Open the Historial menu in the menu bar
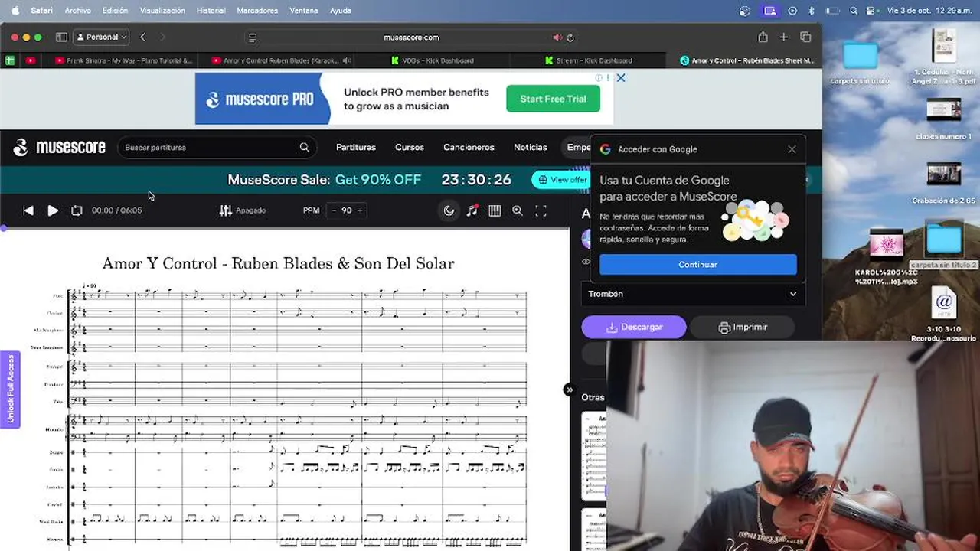The image size is (980, 551). [x=211, y=11]
